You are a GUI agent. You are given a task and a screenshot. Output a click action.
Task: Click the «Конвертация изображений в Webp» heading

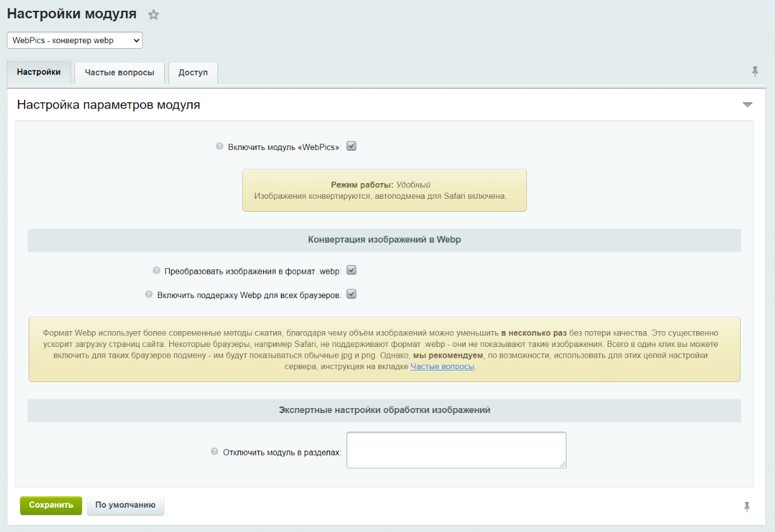point(385,240)
